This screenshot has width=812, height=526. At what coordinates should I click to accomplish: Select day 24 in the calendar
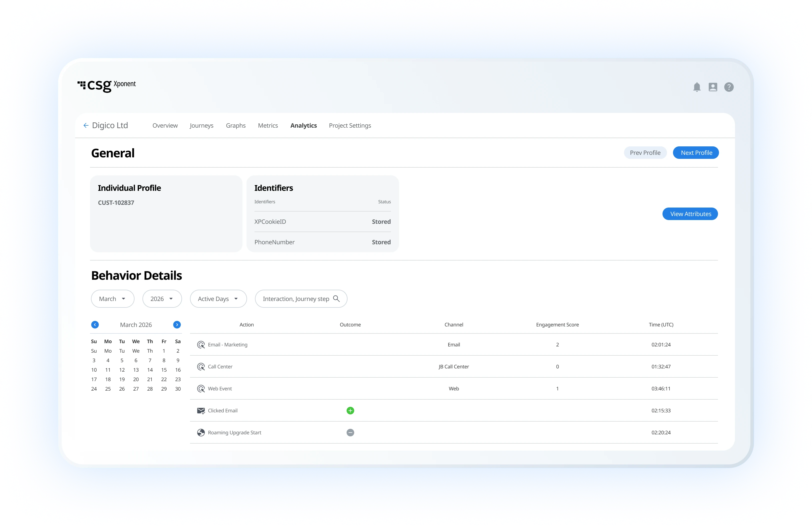click(x=94, y=389)
